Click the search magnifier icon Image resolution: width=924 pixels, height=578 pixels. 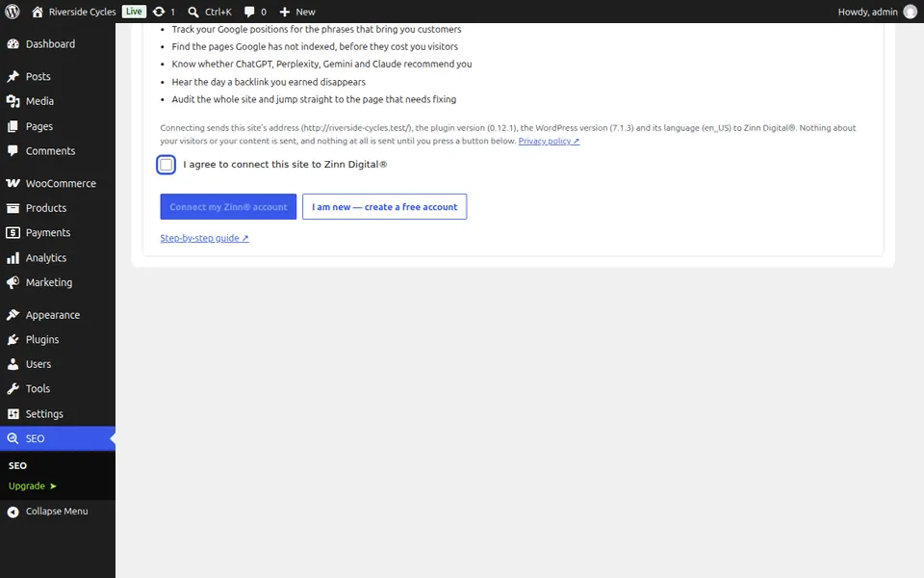[x=193, y=12]
